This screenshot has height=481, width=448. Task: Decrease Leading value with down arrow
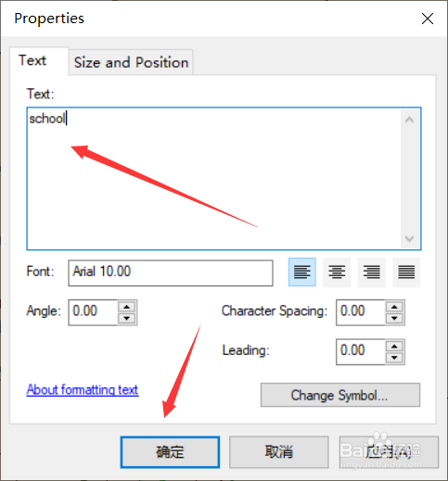(394, 358)
